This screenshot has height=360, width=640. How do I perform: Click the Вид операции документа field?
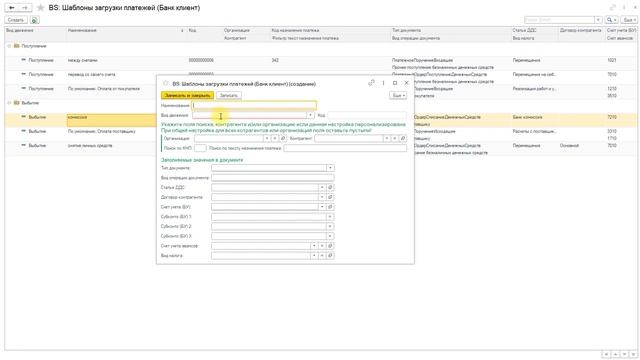(x=272, y=178)
